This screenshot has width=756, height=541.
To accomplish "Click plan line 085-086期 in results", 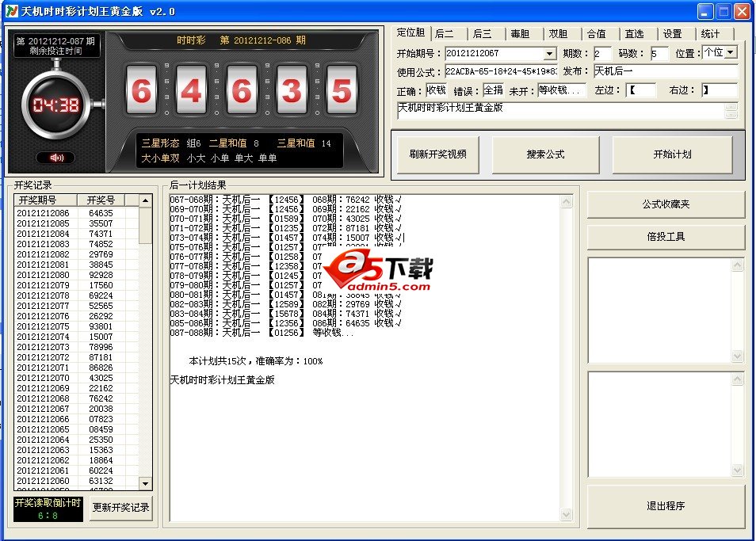I will pyautogui.click(x=286, y=322).
